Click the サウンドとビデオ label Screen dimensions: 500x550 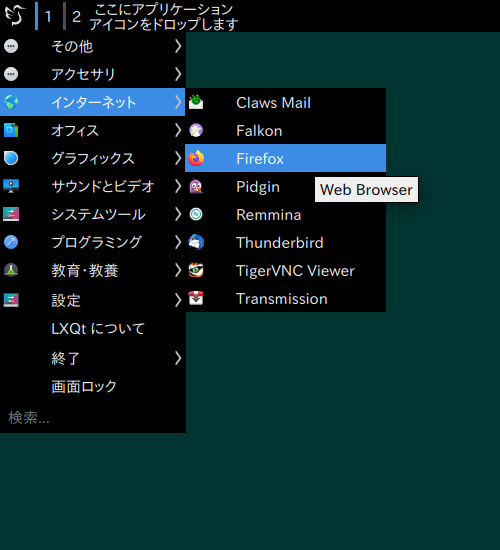103,186
